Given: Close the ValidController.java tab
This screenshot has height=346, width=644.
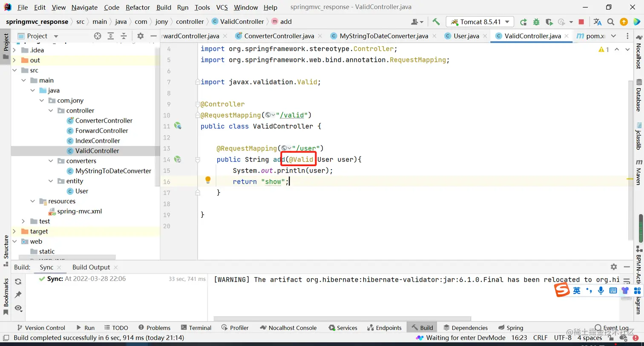Looking at the screenshot, I should click(x=567, y=36).
